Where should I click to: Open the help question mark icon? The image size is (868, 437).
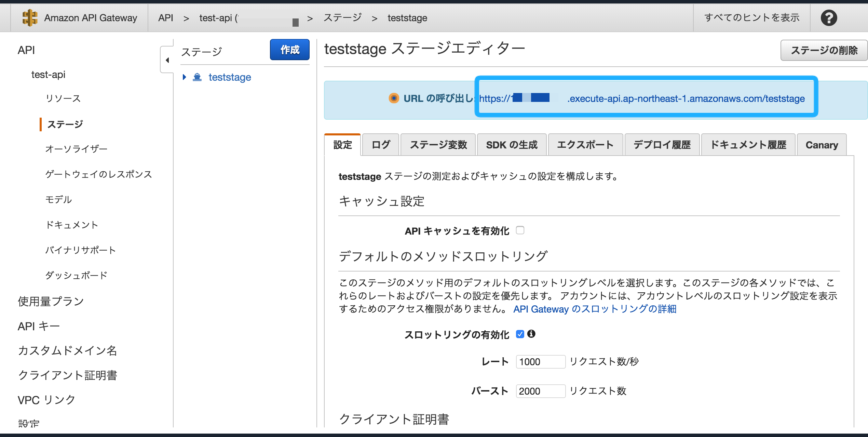pos(829,18)
